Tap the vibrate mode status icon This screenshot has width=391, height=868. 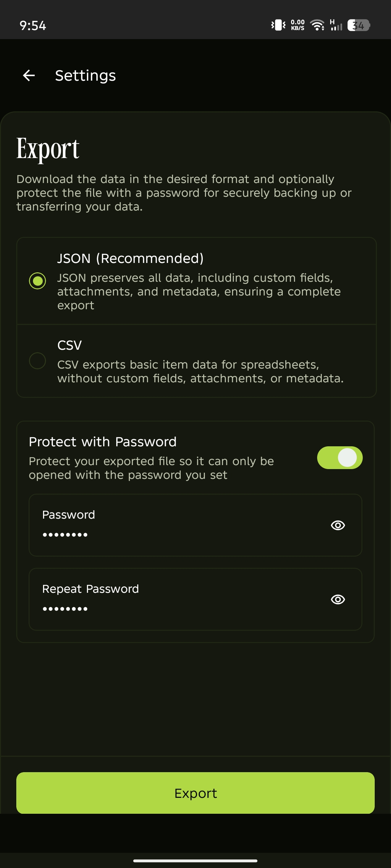tap(278, 25)
